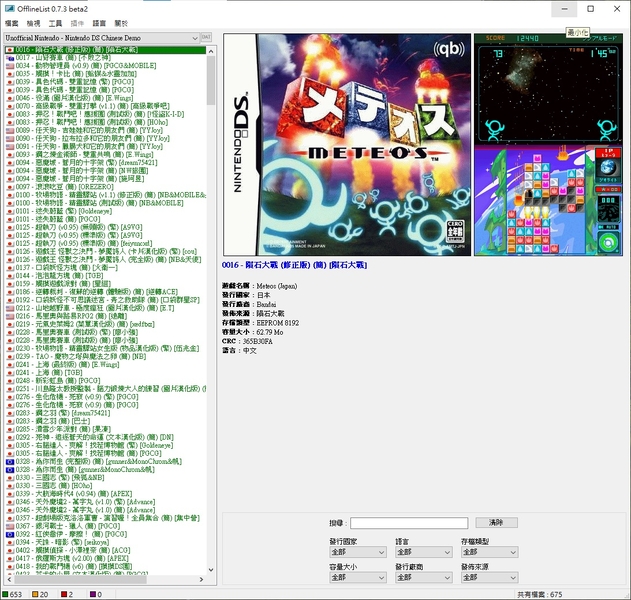Open the 檔案 menu
Viewport: 631px width, 600px height.
click(12, 23)
